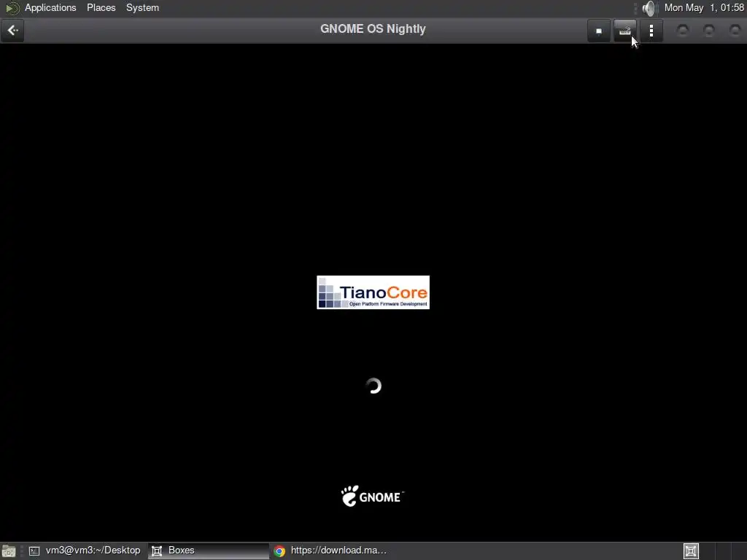Open the Places menu
Viewport: 747px width, 560px height.
[x=101, y=7]
